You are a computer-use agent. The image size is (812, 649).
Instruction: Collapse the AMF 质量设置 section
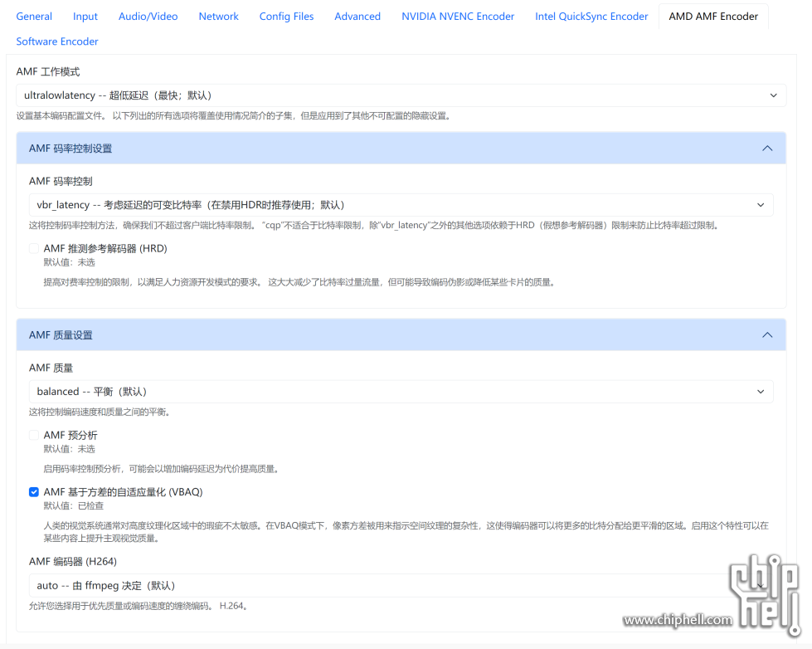401,334
